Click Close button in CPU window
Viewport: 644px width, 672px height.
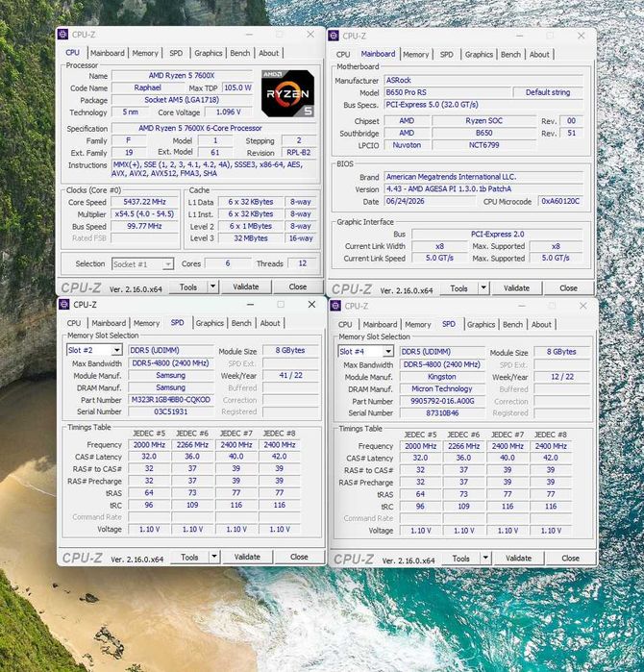tap(298, 286)
